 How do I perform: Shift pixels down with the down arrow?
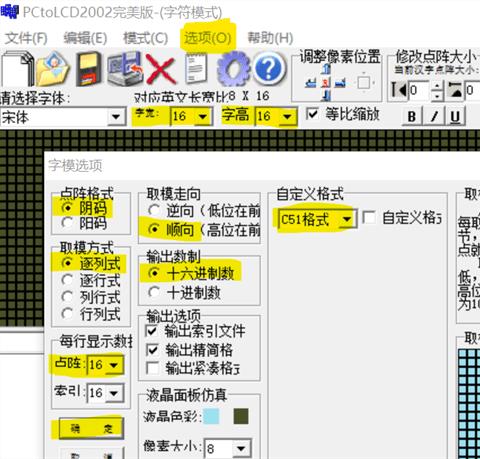[327, 95]
